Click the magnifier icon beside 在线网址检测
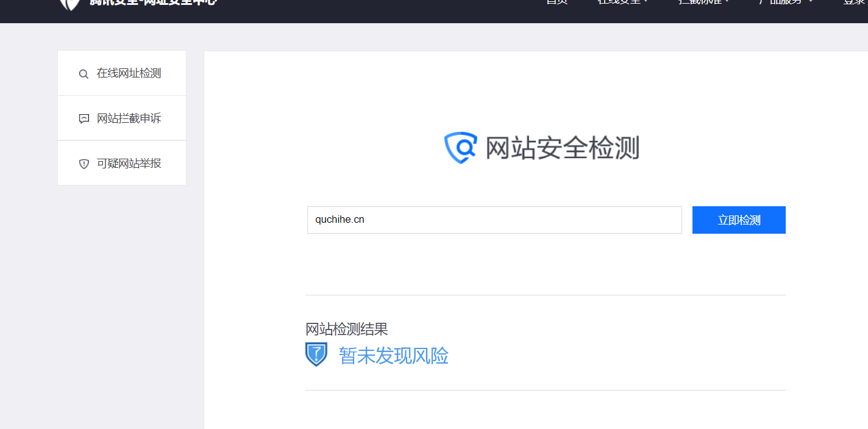This screenshot has height=429, width=868. (84, 74)
